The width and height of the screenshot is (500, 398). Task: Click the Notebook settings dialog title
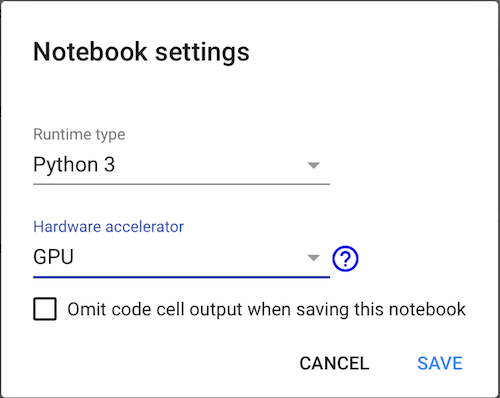[141, 52]
